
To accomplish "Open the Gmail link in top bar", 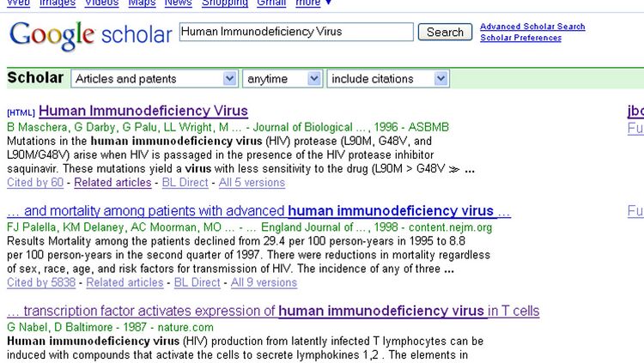I will tap(272, 3).
